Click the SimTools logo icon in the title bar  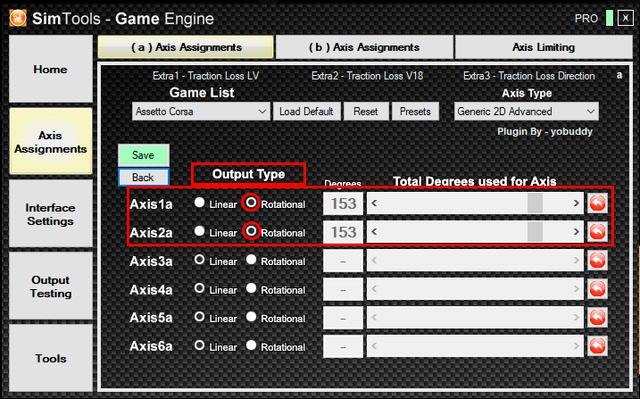click(18, 18)
